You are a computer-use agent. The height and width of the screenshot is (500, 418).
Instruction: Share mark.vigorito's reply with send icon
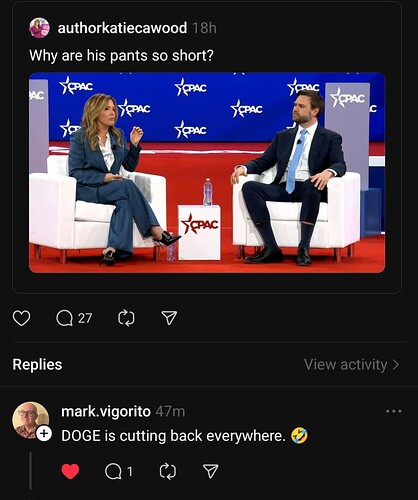tap(211, 471)
